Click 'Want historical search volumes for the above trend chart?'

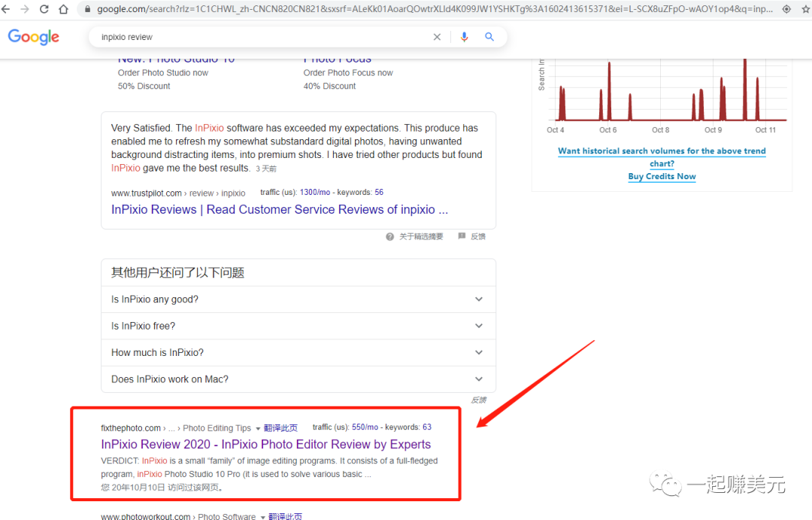point(662,157)
